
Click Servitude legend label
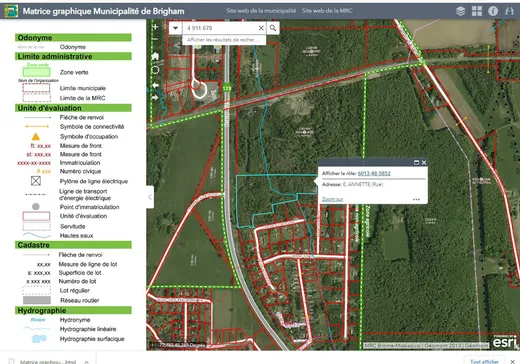(72, 226)
